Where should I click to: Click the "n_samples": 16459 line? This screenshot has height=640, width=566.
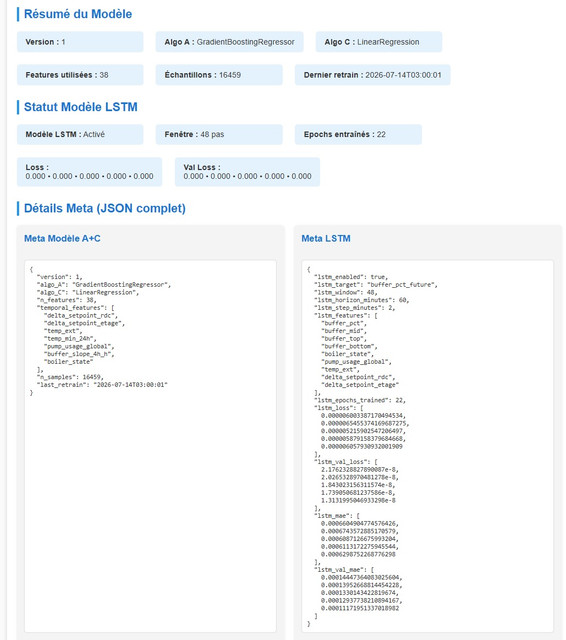click(x=70, y=377)
